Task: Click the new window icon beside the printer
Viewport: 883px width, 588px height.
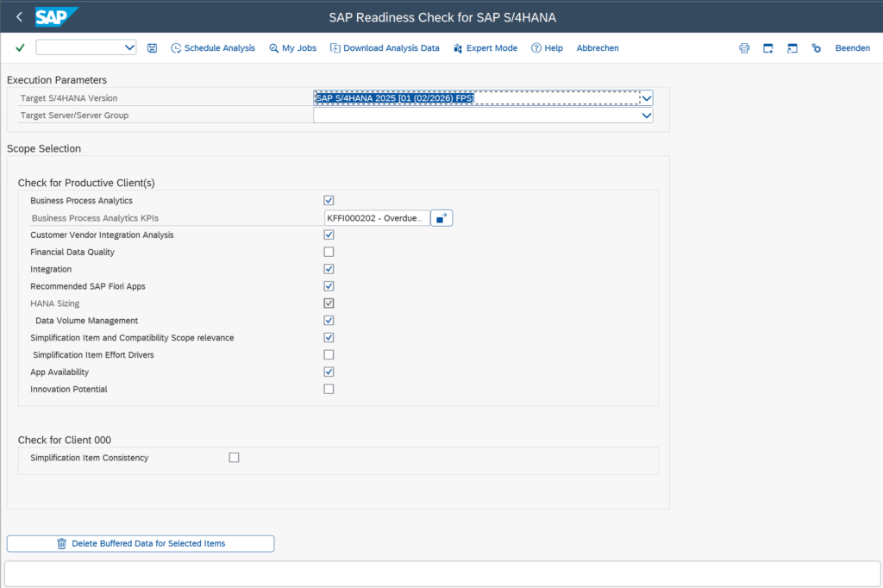Action: pyautogui.click(x=768, y=48)
